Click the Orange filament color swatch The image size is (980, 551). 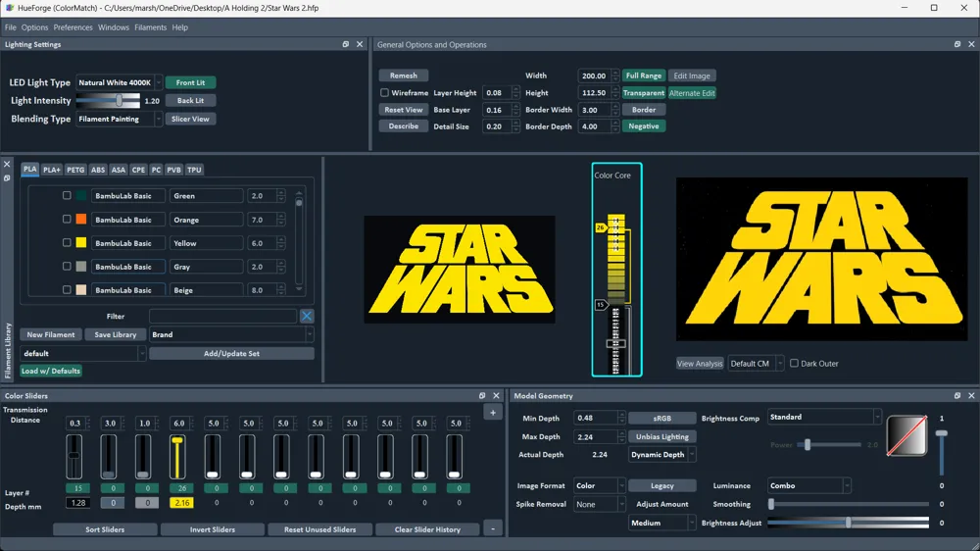point(81,220)
